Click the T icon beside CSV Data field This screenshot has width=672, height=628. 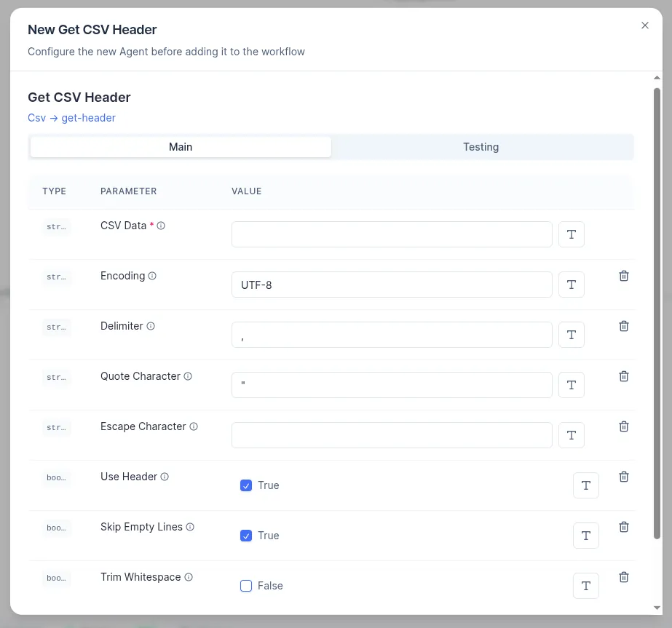[571, 234]
